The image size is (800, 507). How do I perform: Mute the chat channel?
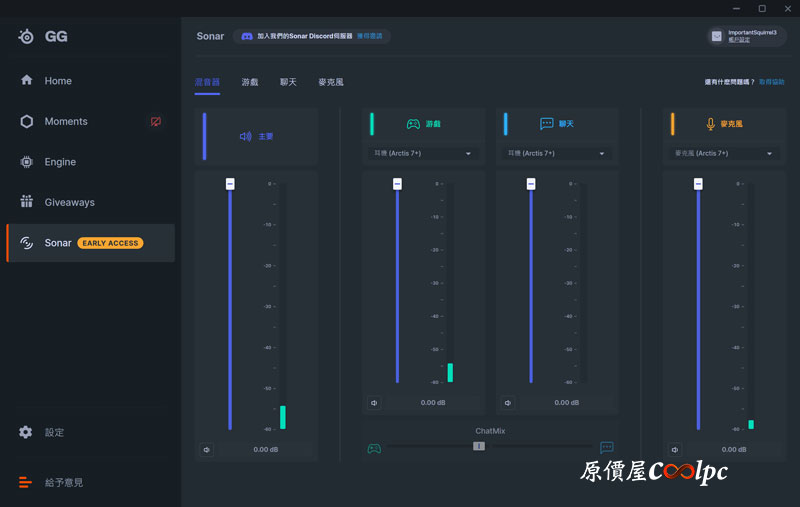point(508,403)
